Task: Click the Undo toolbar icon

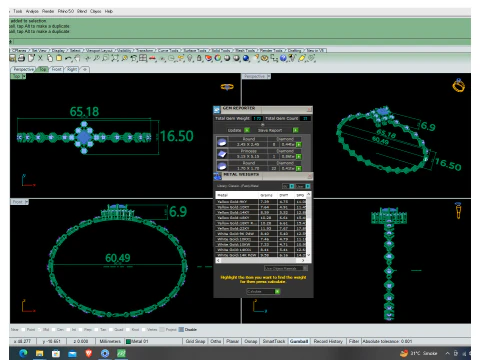Action: pyautogui.click(x=68, y=58)
